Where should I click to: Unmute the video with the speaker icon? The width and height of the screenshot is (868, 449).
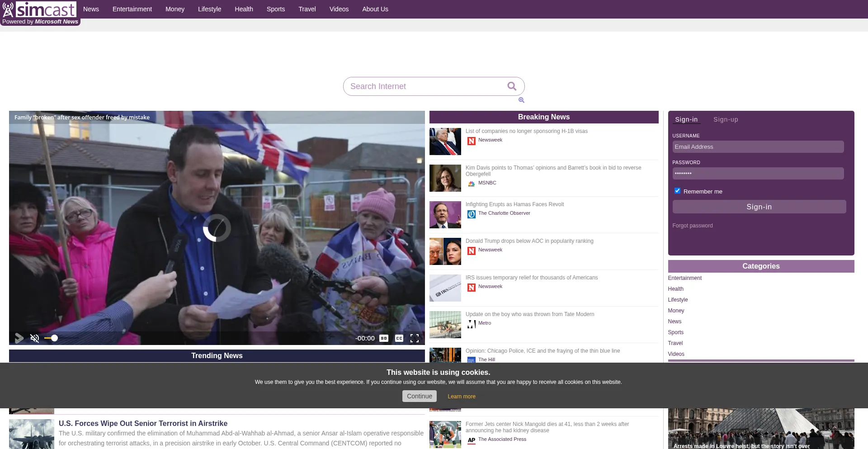coord(35,338)
